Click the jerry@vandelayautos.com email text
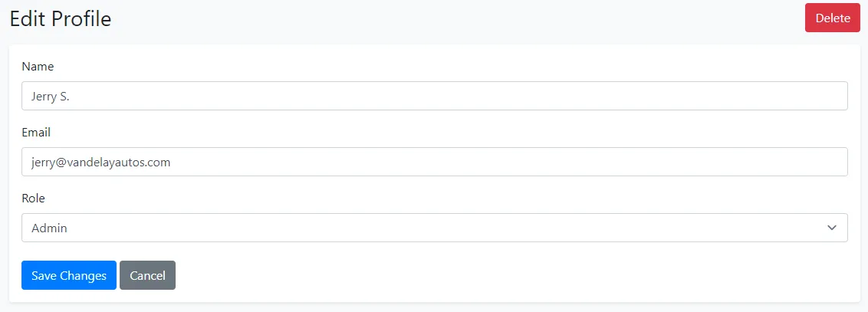868x312 pixels. coord(100,163)
